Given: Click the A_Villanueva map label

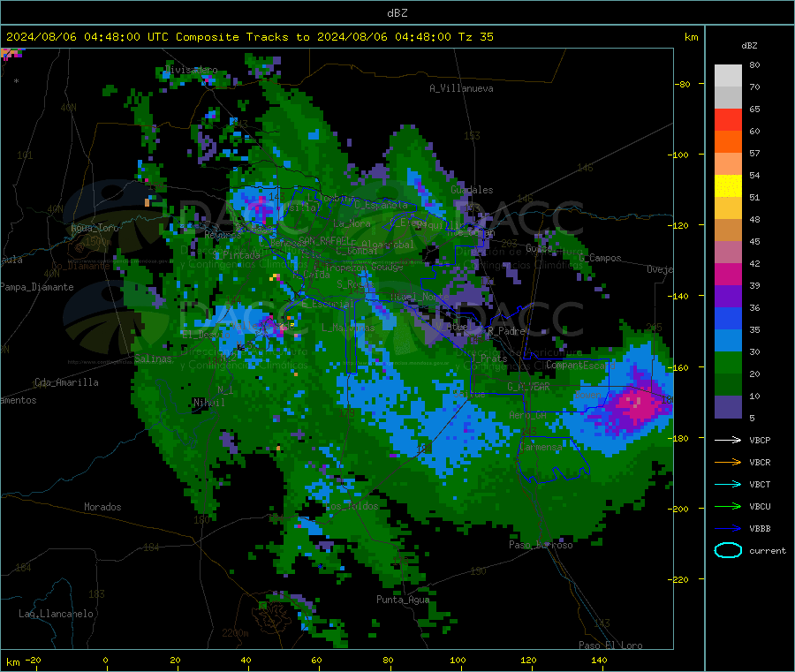Looking at the screenshot, I should (x=461, y=88).
